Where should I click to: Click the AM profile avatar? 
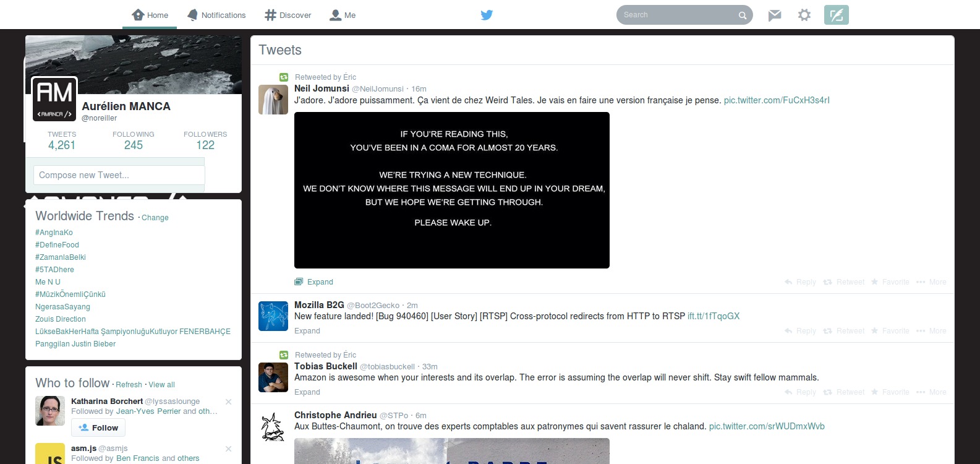[54, 99]
